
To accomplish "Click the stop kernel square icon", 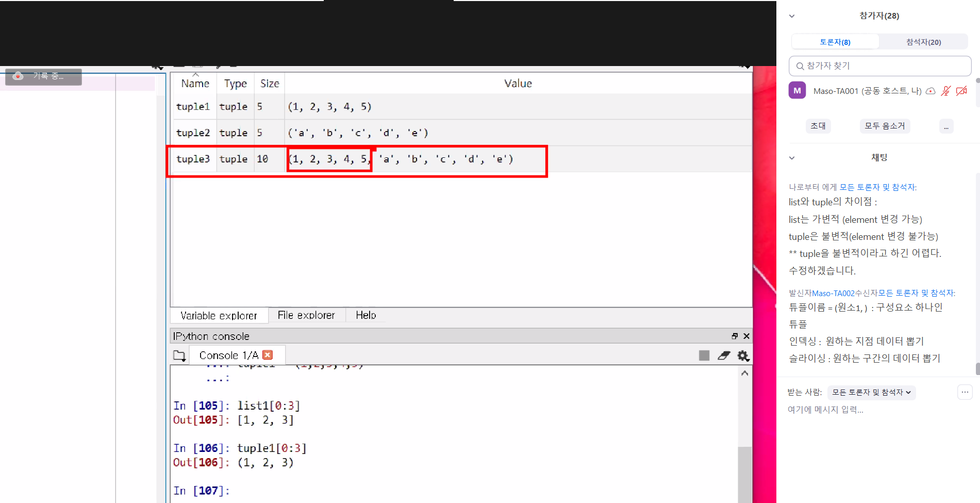I will tap(704, 355).
